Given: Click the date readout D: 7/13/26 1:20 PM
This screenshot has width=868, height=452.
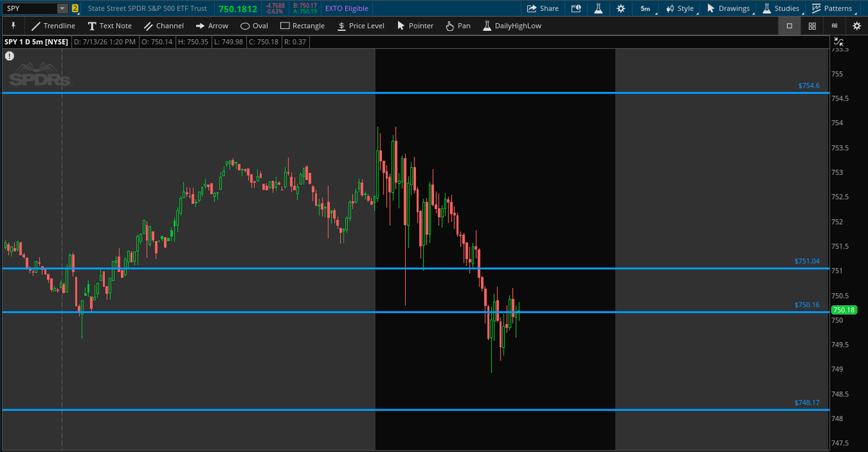Looking at the screenshot, I should point(104,42).
